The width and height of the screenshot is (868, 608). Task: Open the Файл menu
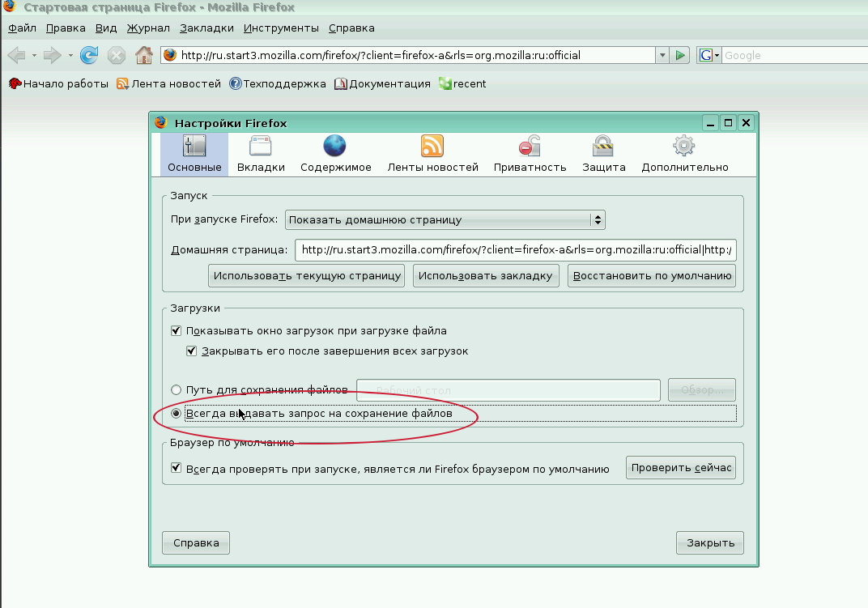pos(22,28)
